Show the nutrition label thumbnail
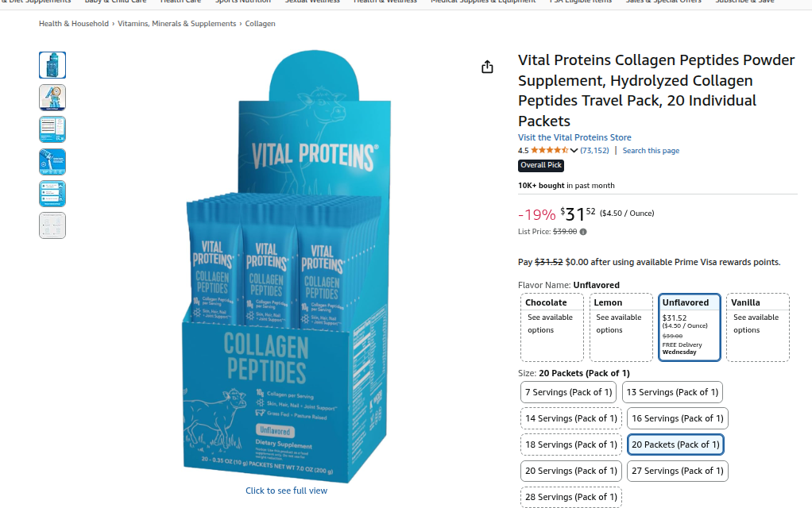 (x=52, y=129)
